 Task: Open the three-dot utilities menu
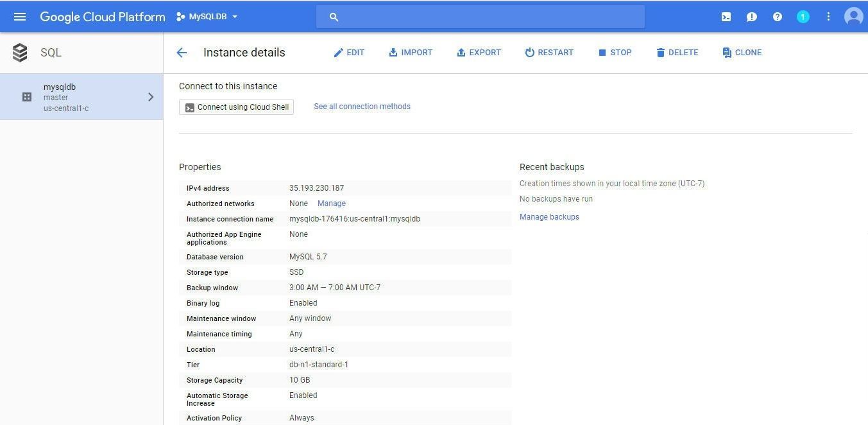coord(828,17)
